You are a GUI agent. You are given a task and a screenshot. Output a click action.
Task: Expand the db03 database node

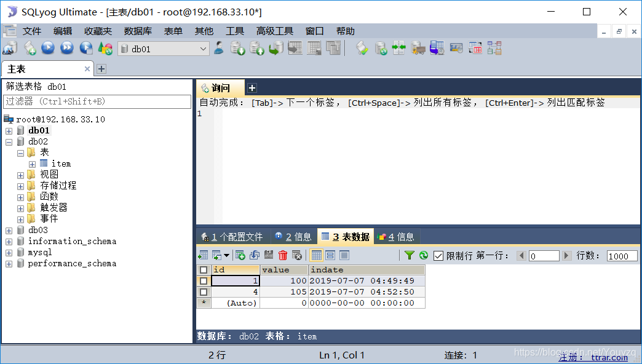click(x=9, y=231)
